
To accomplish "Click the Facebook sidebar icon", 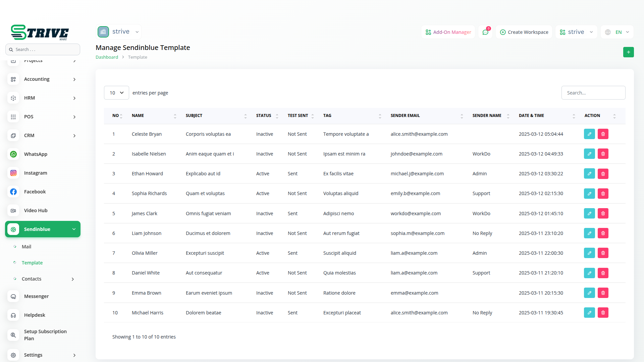I will click(x=13, y=192).
